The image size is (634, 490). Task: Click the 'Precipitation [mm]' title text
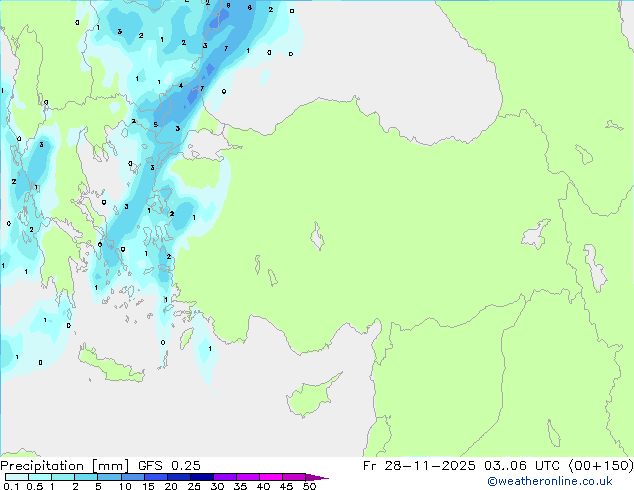tap(65, 466)
